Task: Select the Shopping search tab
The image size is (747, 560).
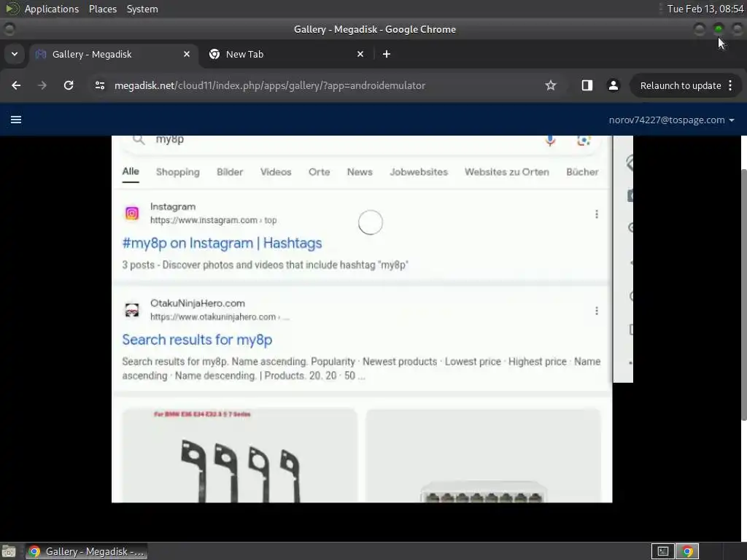Action: click(178, 172)
